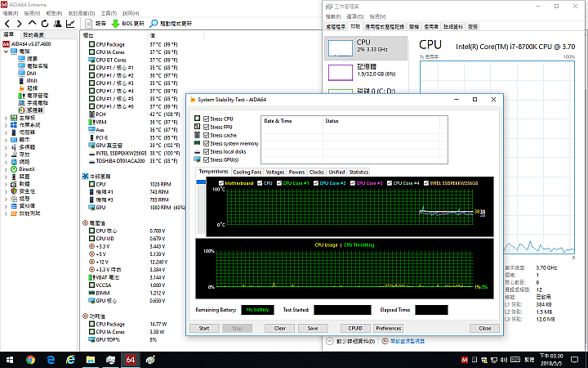This screenshot has width=588, height=368.
Task: Click the Save button in Stability Test
Action: (x=313, y=328)
